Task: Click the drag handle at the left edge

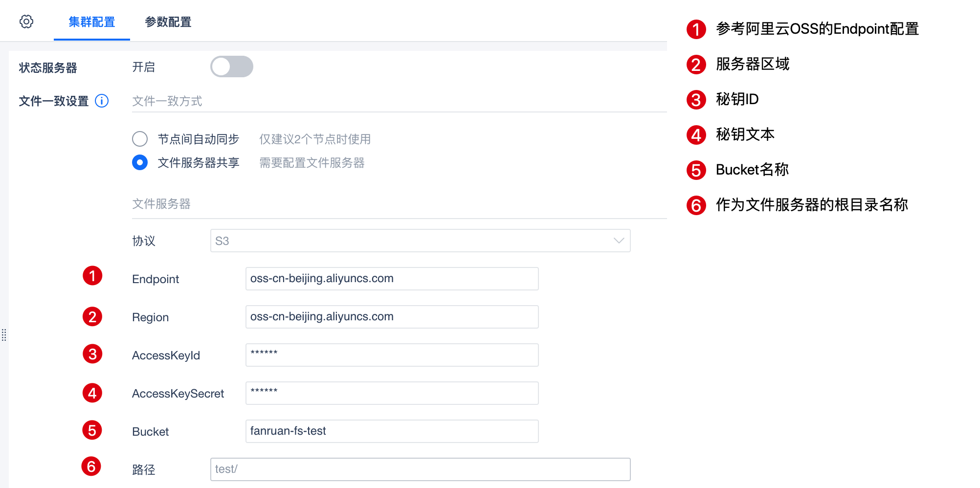Action: [x=4, y=335]
